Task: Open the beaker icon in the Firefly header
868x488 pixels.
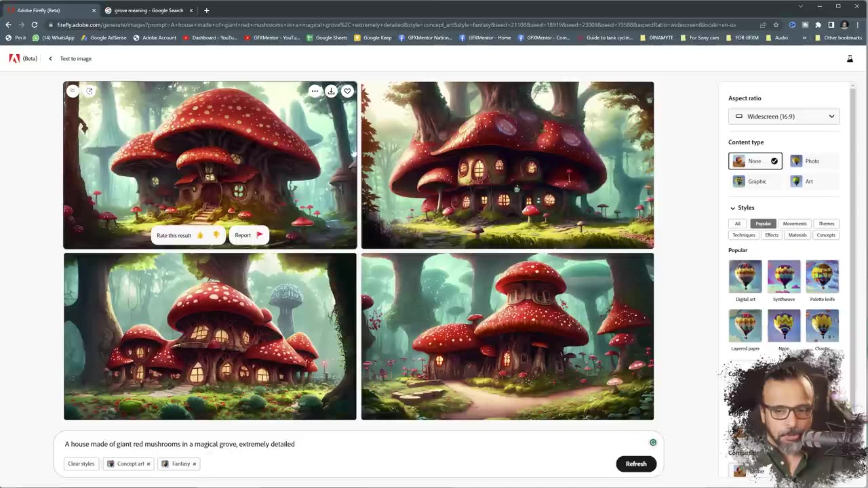Action: pyautogui.click(x=849, y=59)
